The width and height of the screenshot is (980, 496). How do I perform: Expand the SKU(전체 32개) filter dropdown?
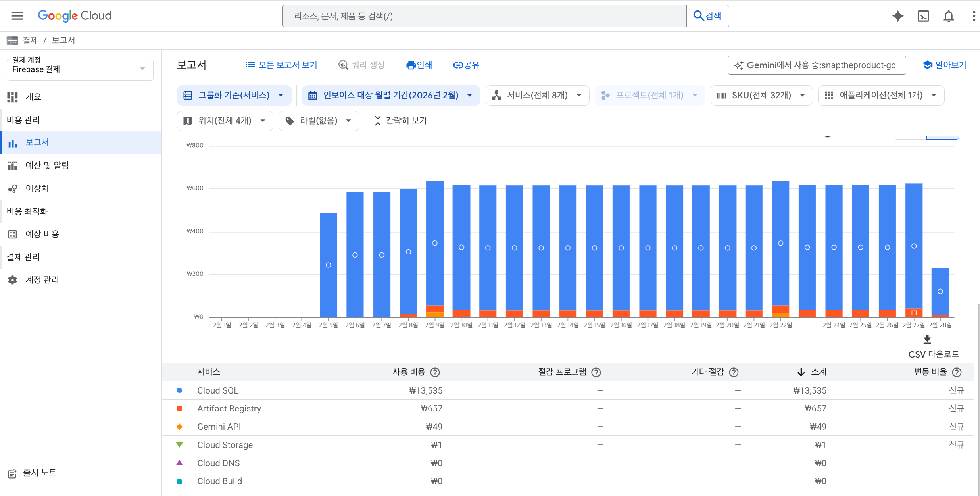[761, 95]
